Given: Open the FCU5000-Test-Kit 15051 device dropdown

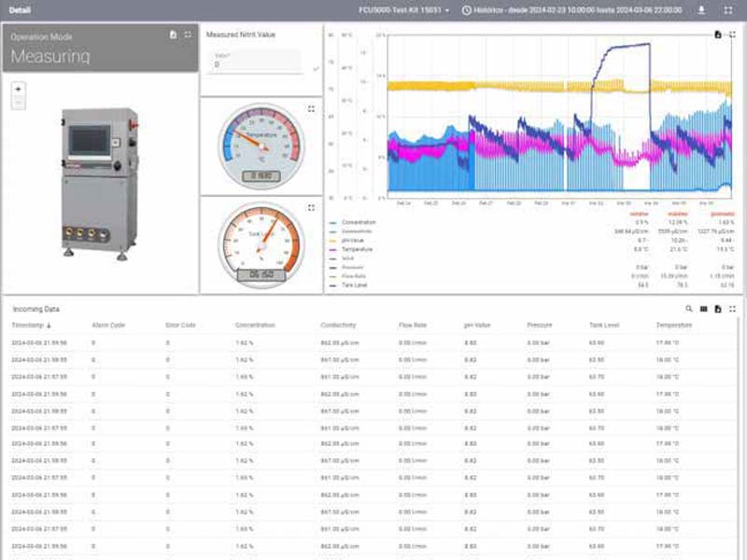Looking at the screenshot, I should tap(404, 9).
